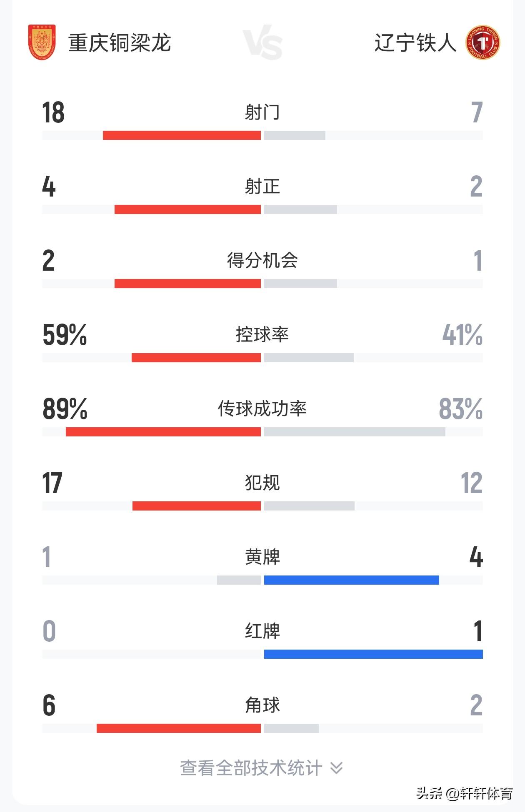
Task: Select team name 辽宁铁人
Action: click(415, 43)
